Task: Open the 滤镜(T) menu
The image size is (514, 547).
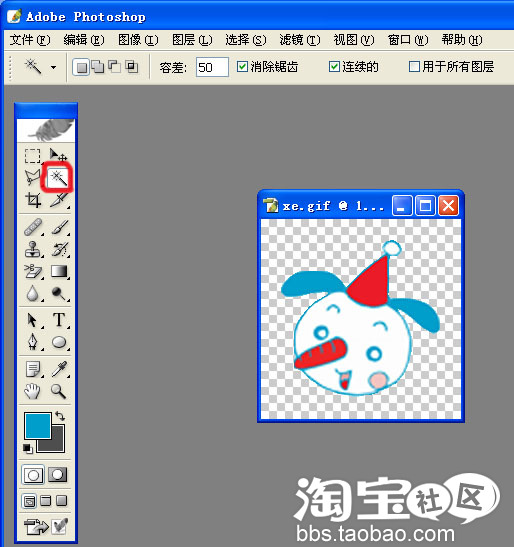Action: point(300,40)
